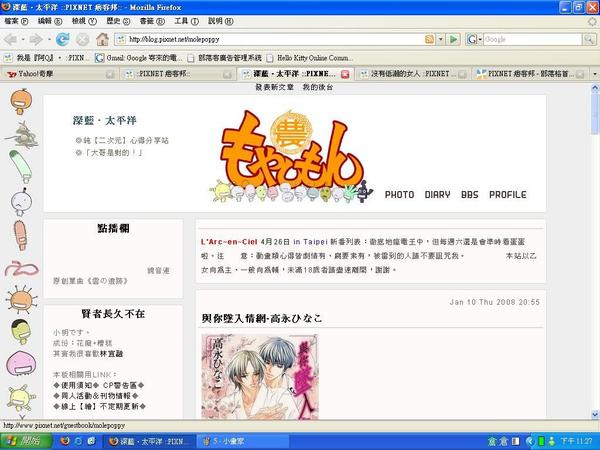Open the 工具 (T) menu
600x450 pixels.
pos(186,21)
